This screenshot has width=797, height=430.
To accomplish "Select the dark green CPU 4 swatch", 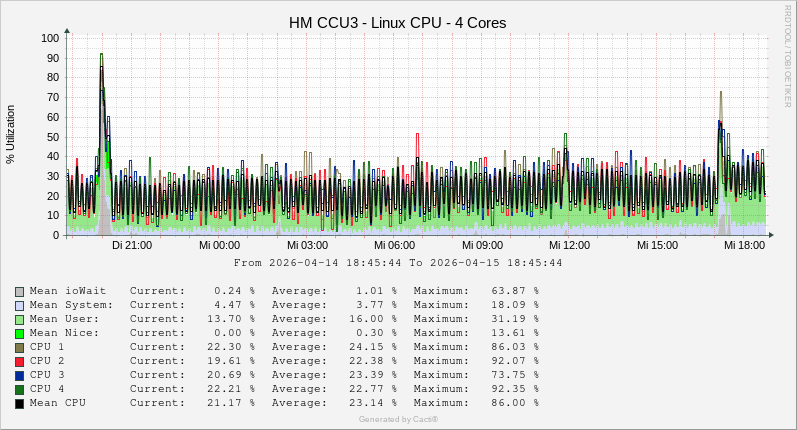I will coord(19,389).
